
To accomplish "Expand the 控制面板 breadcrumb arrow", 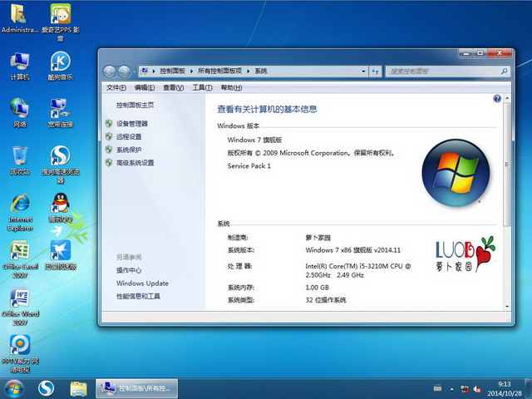I will [191, 71].
